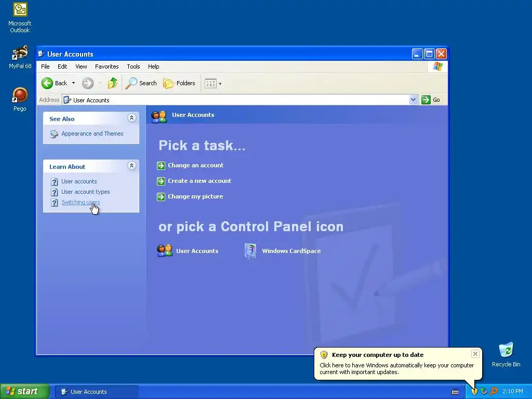Click the orange magnifier tray icon
Screen dimensions: 532x399
pos(494,392)
